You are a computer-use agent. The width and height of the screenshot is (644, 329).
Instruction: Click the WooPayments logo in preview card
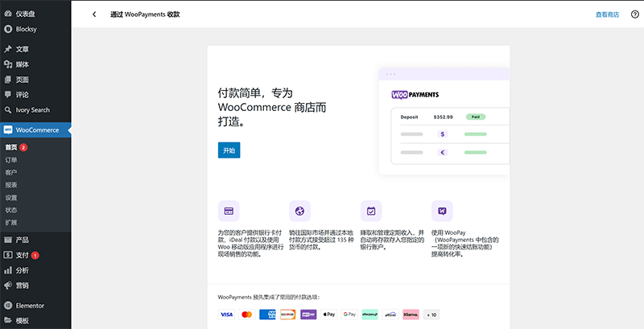coord(415,95)
